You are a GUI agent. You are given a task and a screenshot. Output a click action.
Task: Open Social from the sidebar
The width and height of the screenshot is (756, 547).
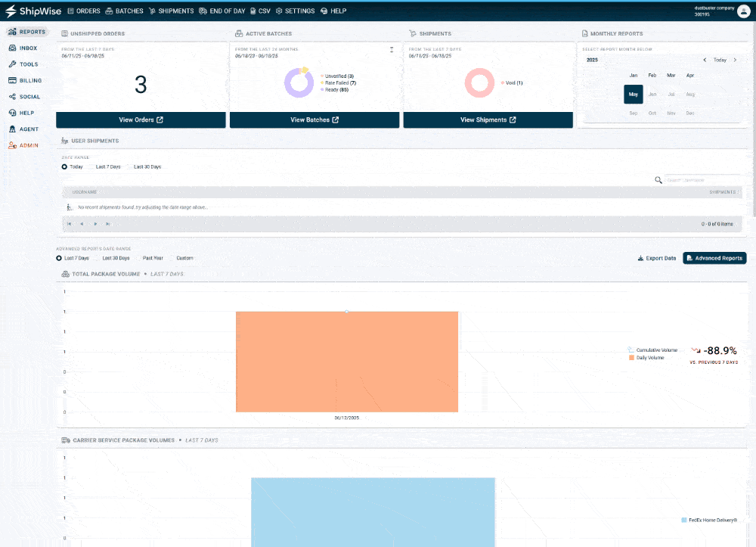(x=24, y=97)
